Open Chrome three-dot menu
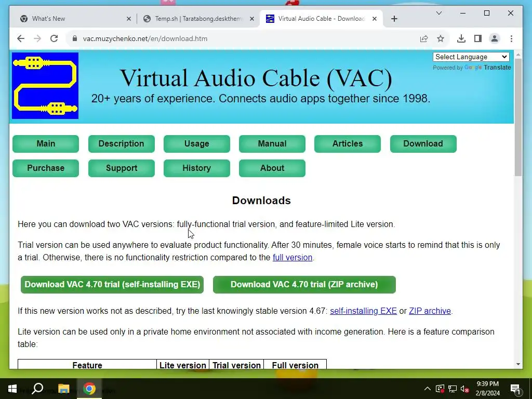Viewport: 532px width, 399px height. point(511,38)
